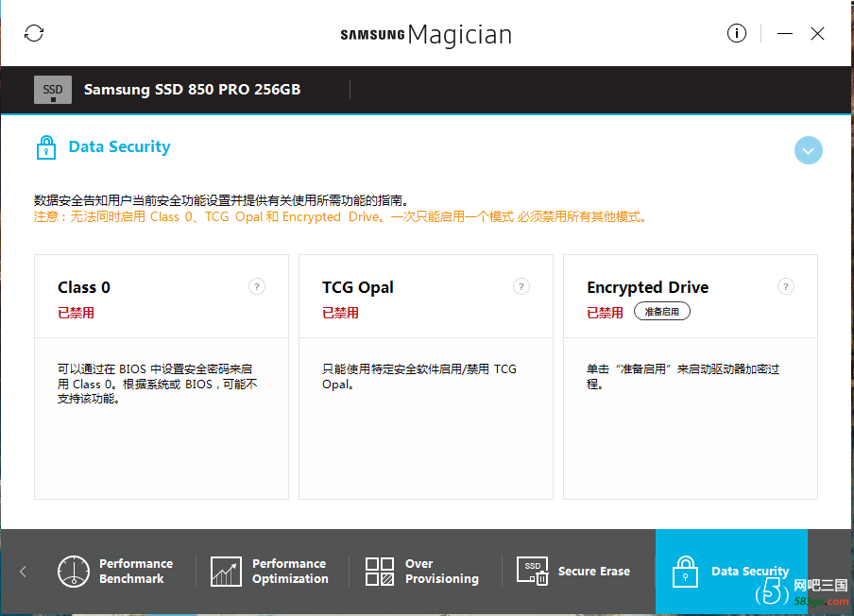This screenshot has height=616, width=854.
Task: Open help for TCG Opal
Action: pyautogui.click(x=521, y=286)
